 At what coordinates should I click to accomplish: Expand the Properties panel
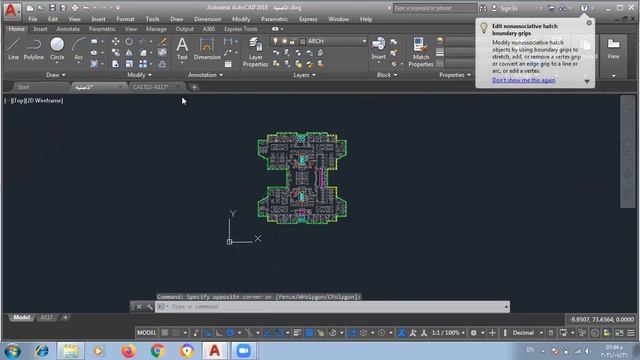[x=455, y=75]
